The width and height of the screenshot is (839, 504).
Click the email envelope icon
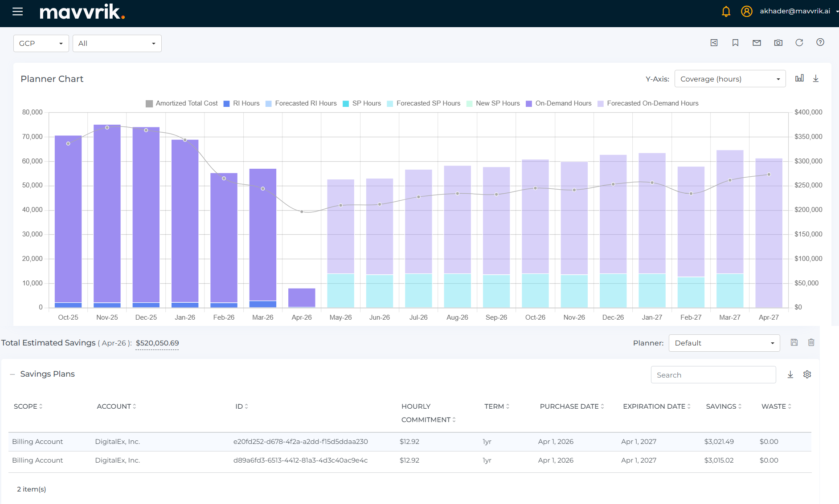(x=757, y=43)
